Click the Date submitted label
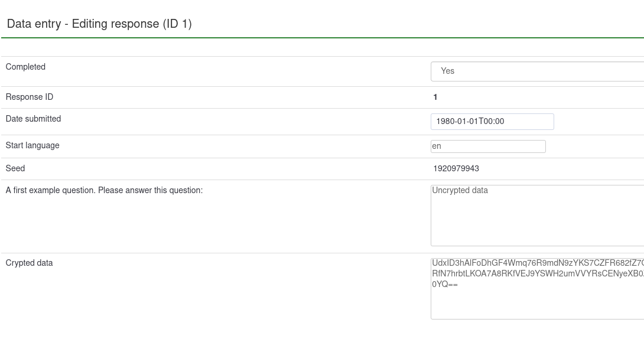This screenshot has height=352, width=644. pos(33,119)
